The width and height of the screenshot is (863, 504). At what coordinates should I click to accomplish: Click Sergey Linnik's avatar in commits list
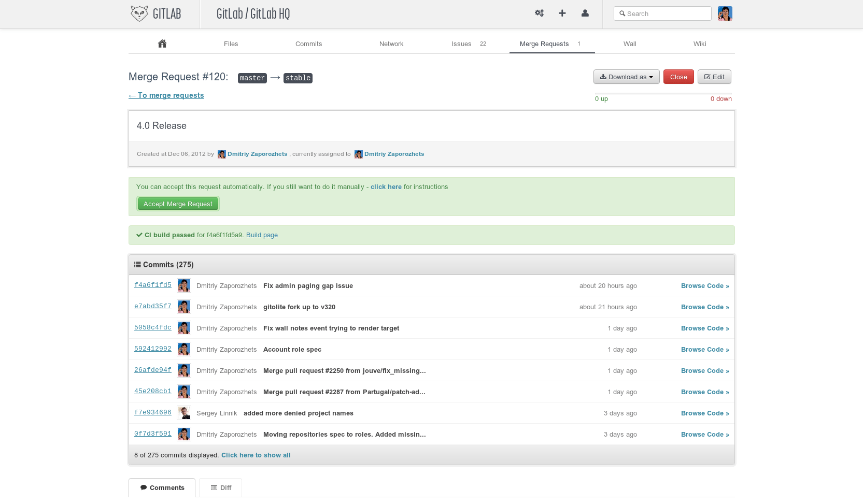(184, 413)
